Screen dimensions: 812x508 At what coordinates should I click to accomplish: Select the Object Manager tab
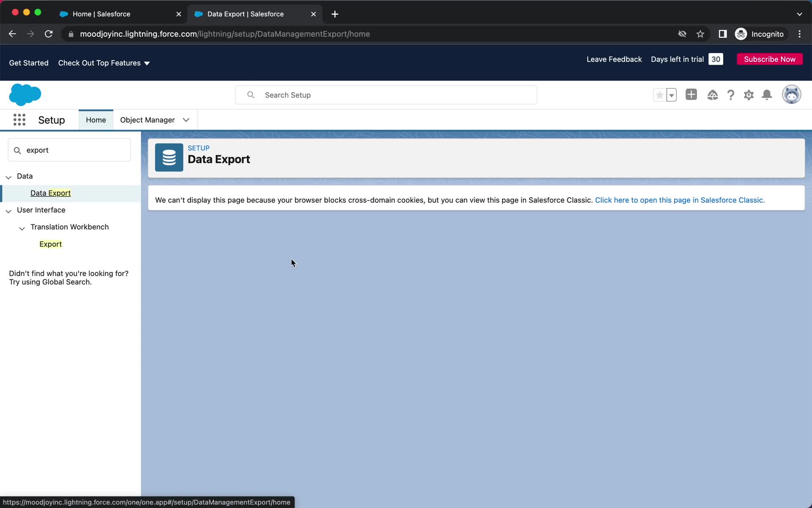point(147,120)
